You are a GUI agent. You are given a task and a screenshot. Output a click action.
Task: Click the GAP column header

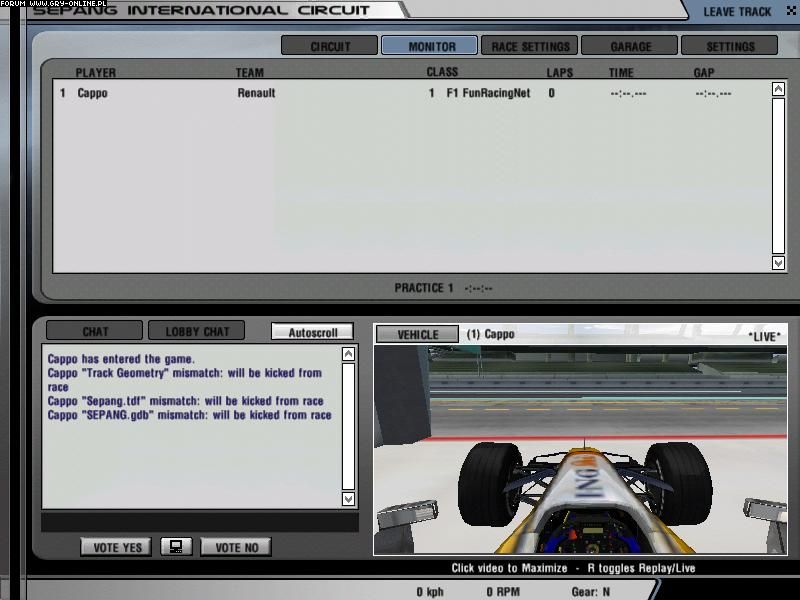[704, 72]
